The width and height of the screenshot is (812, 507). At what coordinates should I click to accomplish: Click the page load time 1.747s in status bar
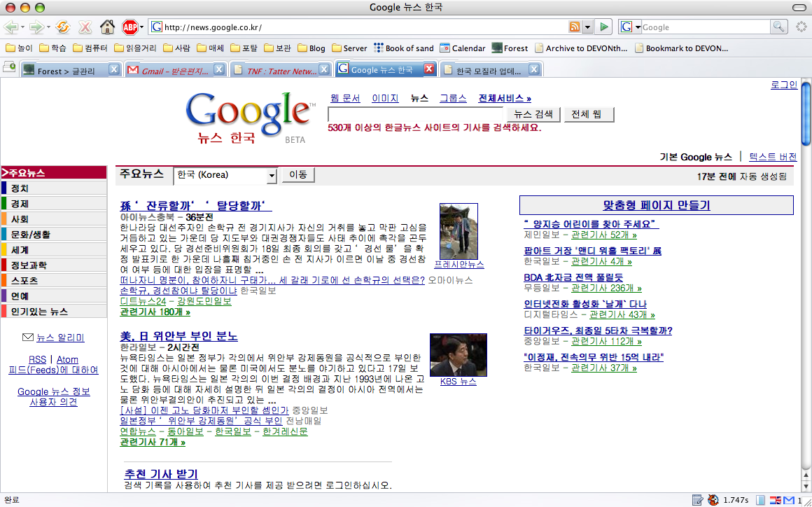tap(736, 500)
